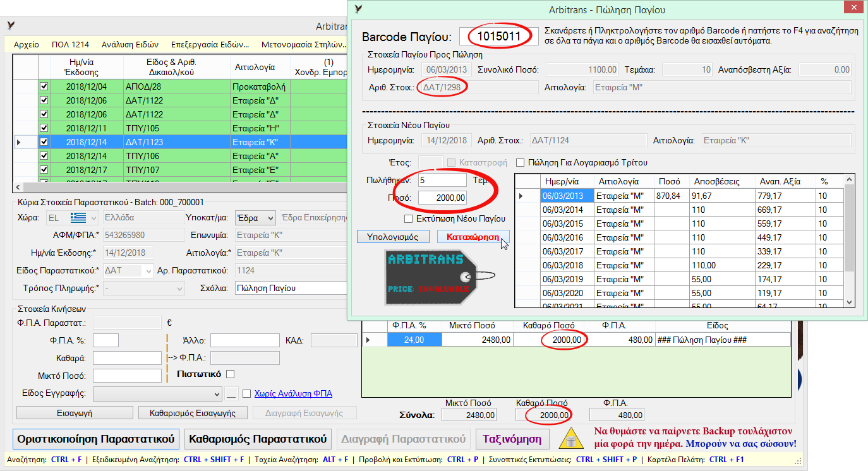The image size is (868, 471).
Task: Open the Ανάλυση Ειδών menu
Action: (x=130, y=45)
